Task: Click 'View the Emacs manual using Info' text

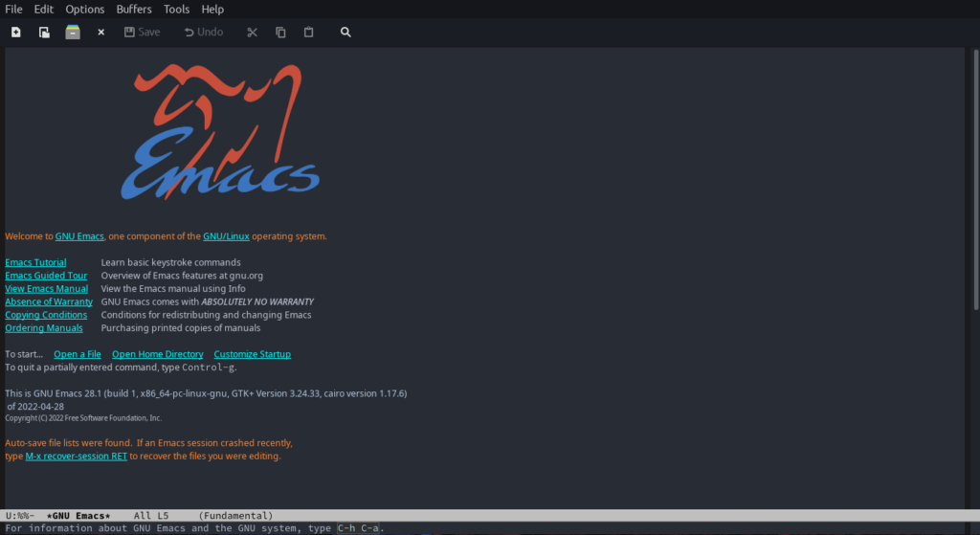Action: click(173, 289)
